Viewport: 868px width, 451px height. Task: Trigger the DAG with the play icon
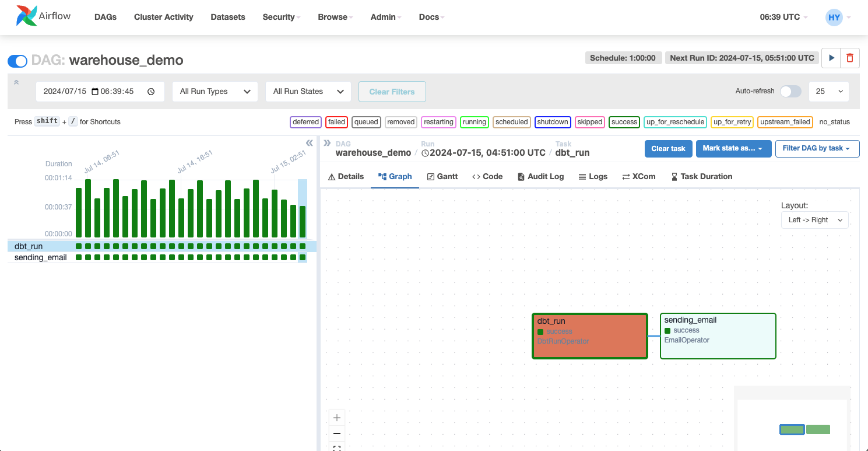point(831,58)
